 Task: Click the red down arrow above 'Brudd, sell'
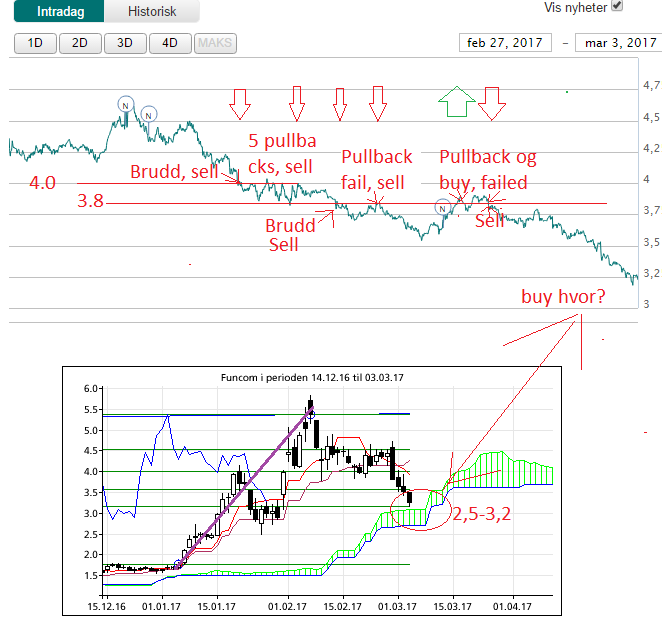tap(239, 101)
